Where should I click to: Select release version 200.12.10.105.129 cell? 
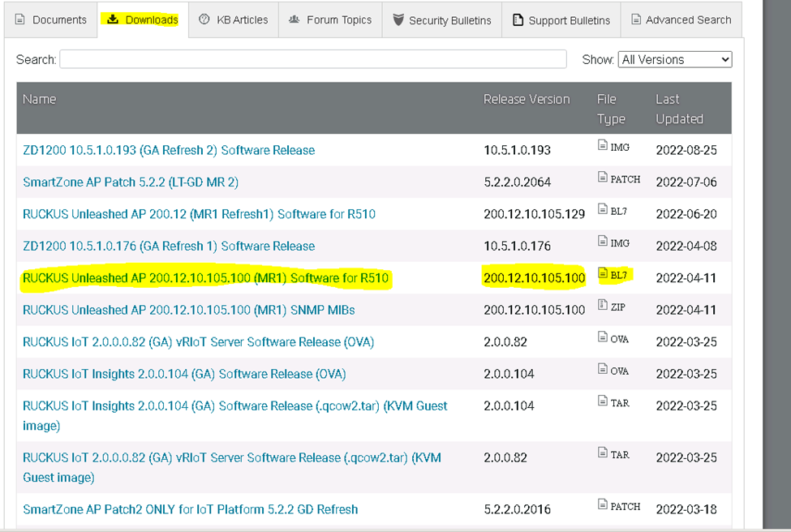tap(534, 214)
